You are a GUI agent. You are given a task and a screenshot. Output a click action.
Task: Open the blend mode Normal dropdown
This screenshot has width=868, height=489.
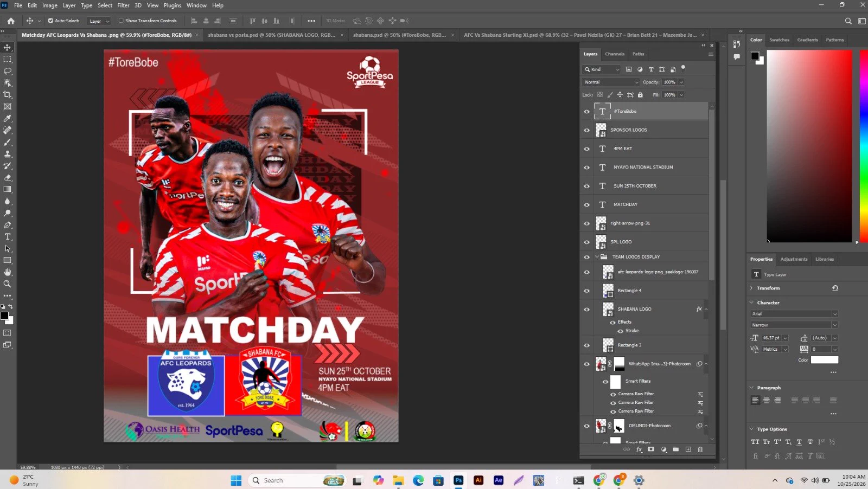tap(611, 82)
